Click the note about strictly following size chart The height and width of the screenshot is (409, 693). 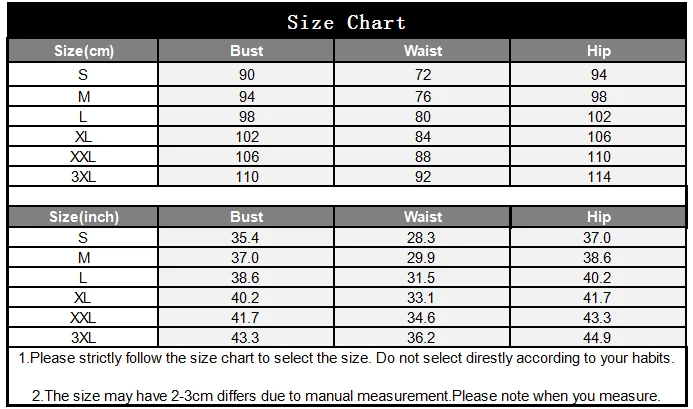(346, 358)
